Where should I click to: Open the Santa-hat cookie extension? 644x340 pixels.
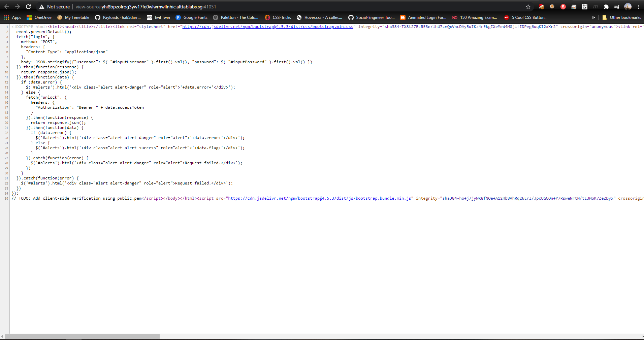click(x=541, y=7)
